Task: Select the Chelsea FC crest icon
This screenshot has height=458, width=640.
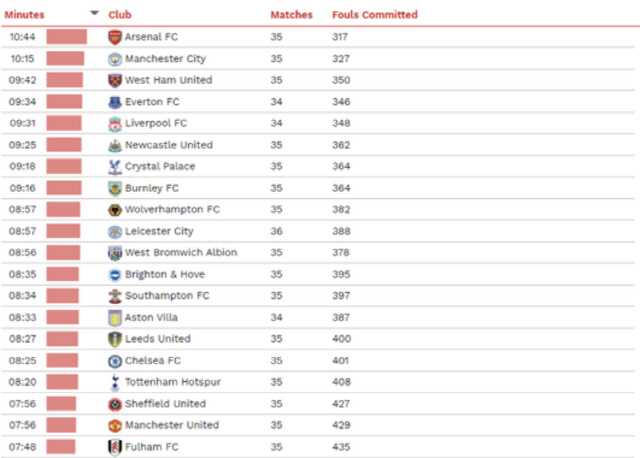Action: [115, 361]
